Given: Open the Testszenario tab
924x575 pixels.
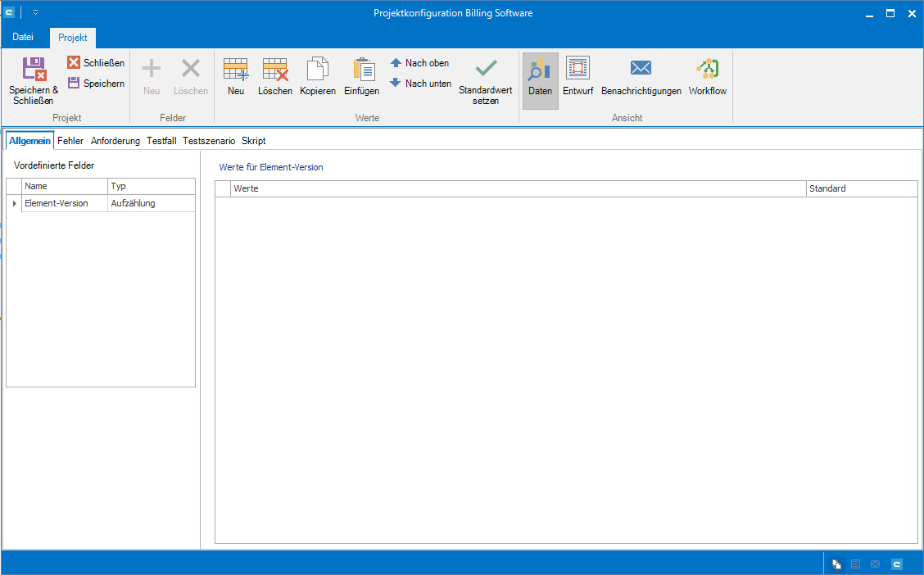Looking at the screenshot, I should [208, 141].
